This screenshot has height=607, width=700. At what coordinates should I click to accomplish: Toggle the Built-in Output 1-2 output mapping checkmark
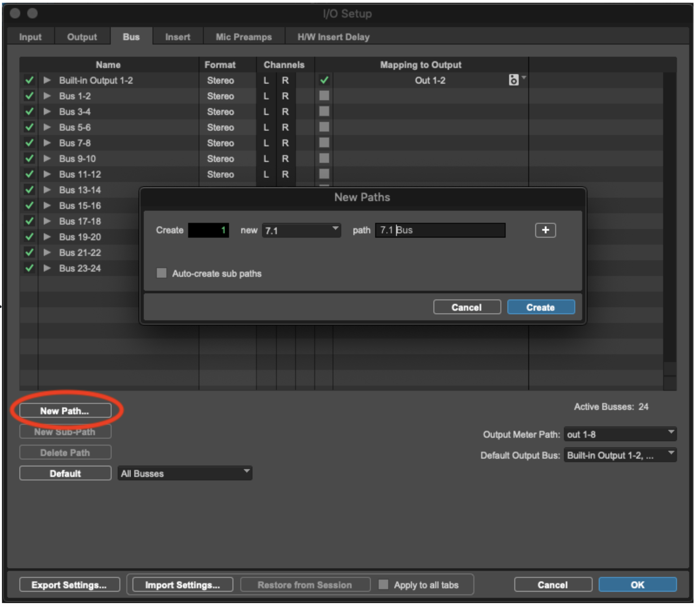(x=324, y=80)
